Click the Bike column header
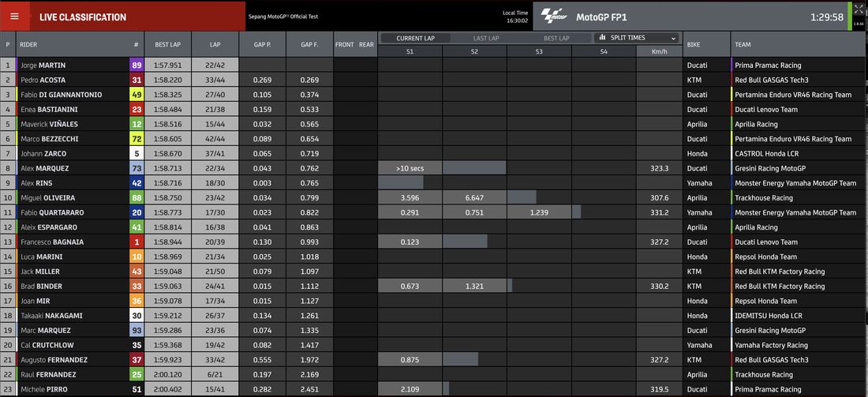The height and width of the screenshot is (397, 868). [706, 45]
